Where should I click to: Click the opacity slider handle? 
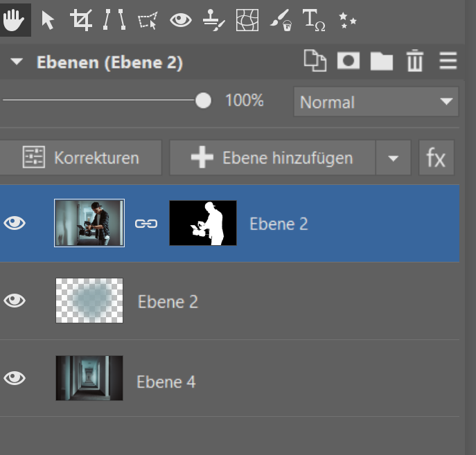(x=203, y=100)
